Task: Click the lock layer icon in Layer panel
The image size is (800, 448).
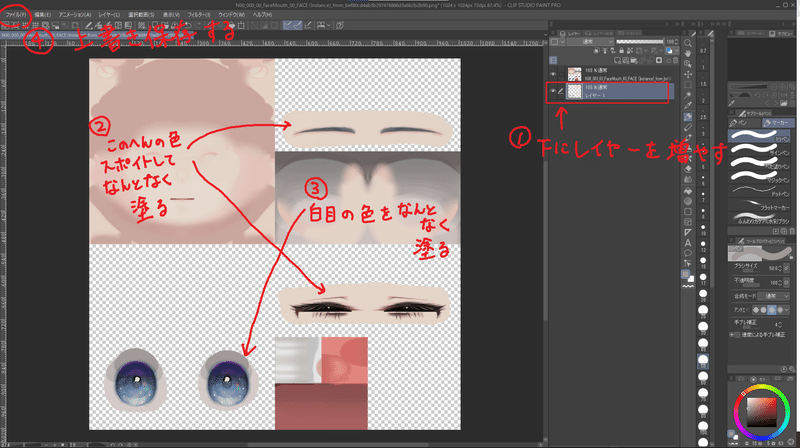Action: tap(621, 51)
